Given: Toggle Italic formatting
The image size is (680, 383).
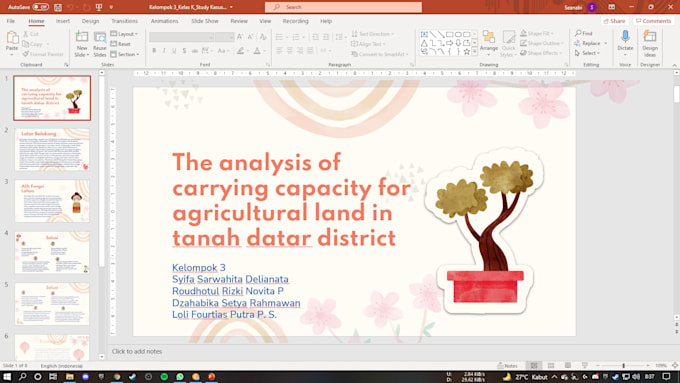Looking at the screenshot, I should [164, 51].
